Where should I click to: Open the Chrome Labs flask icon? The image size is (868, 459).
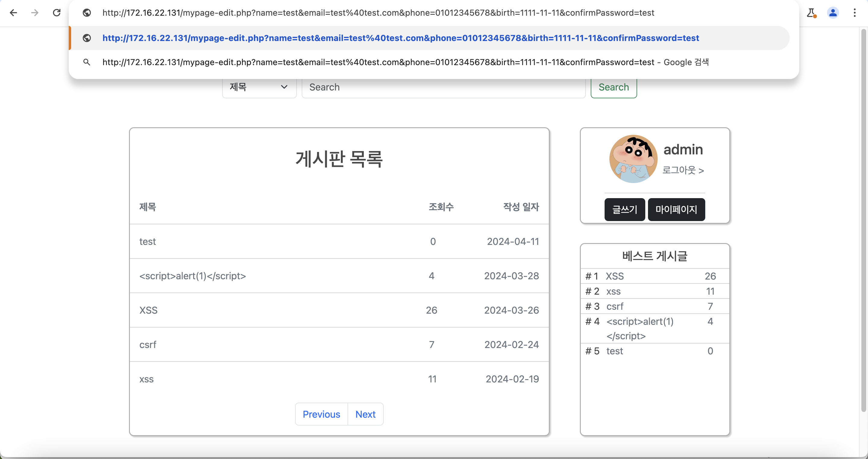(x=811, y=13)
